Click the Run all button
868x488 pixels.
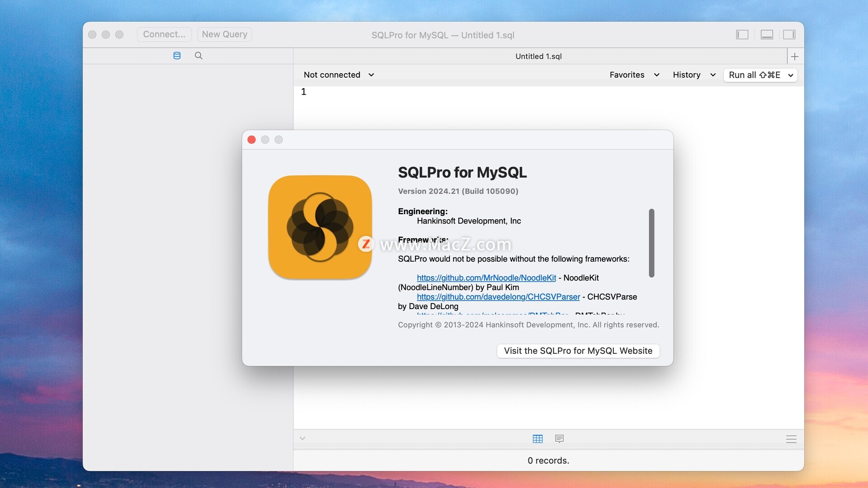click(x=754, y=75)
